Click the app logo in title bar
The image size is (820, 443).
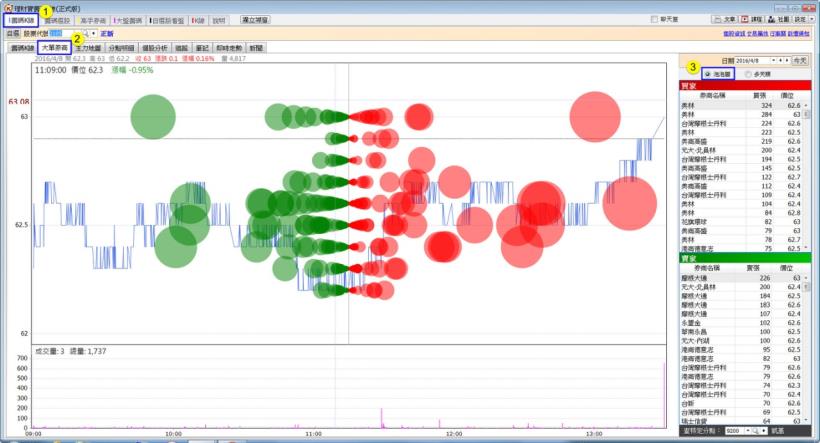tap(8, 8)
